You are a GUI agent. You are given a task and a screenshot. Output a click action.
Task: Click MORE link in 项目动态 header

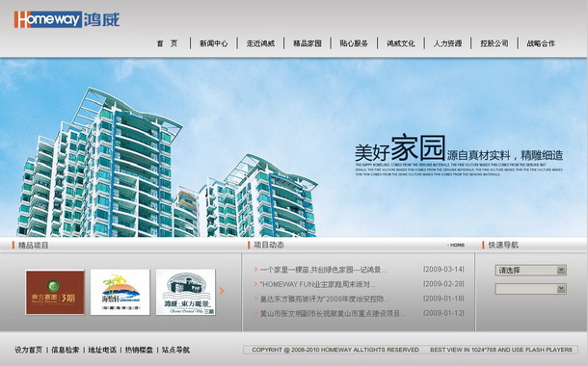(456, 245)
